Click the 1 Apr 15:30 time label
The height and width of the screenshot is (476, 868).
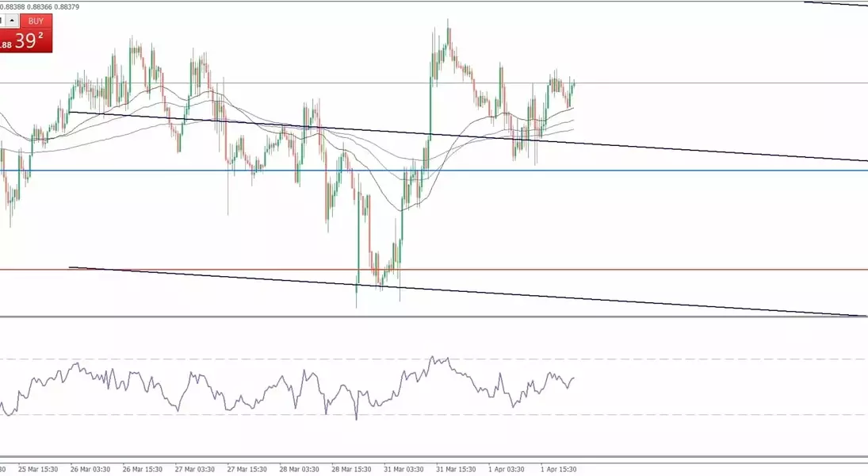click(x=559, y=470)
